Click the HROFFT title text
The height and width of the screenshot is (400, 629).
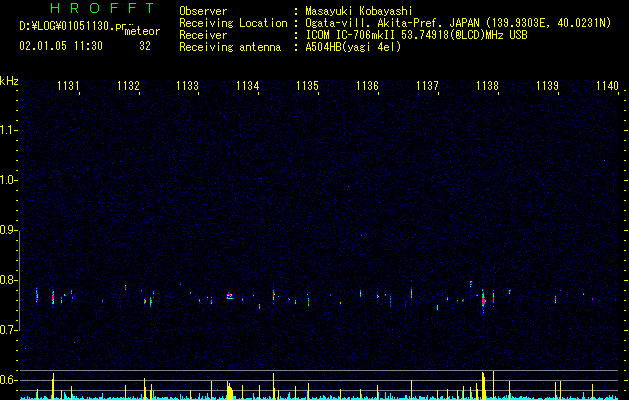point(102,8)
